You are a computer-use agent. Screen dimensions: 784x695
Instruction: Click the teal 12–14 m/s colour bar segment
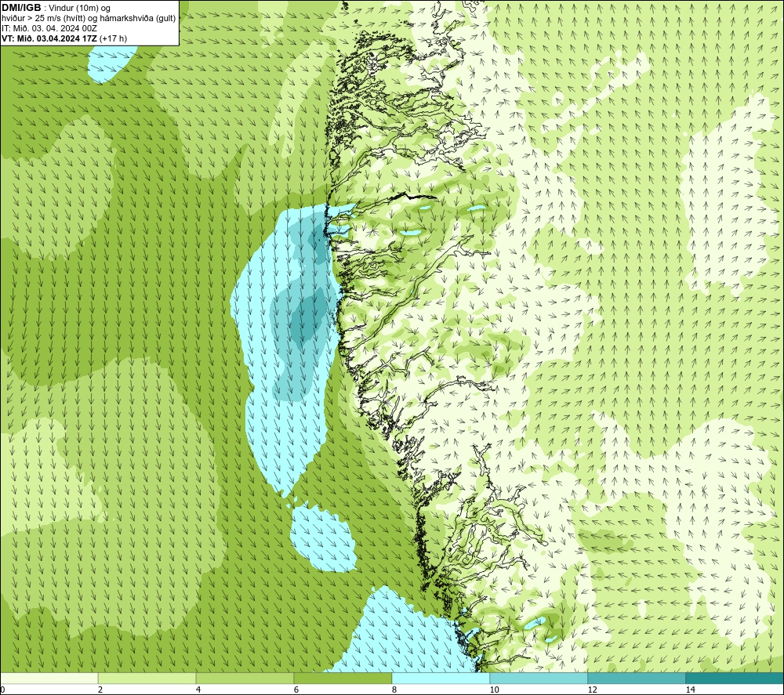(x=637, y=678)
